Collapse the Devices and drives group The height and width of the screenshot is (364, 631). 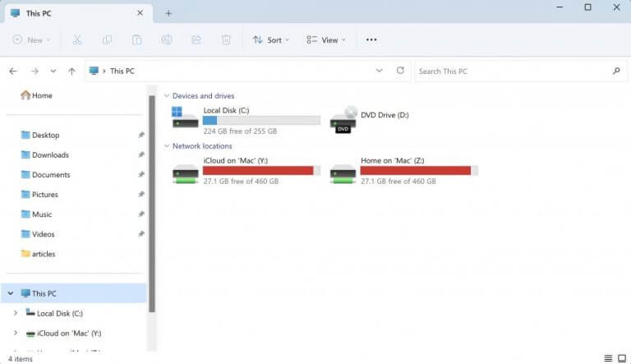[x=167, y=96]
